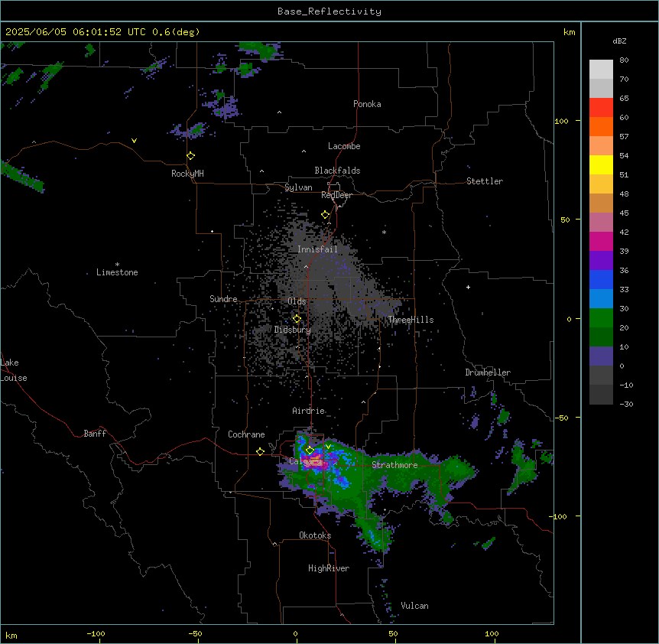The image size is (659, 644).
Task: Click the yellow diamond marker below Cochrane
Action: coord(260,451)
